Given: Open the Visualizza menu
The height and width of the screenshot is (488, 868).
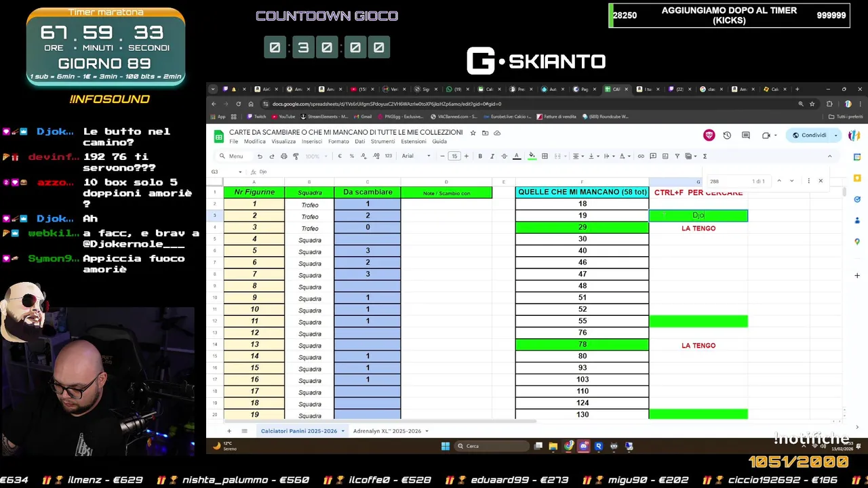Looking at the screenshot, I should [x=283, y=142].
